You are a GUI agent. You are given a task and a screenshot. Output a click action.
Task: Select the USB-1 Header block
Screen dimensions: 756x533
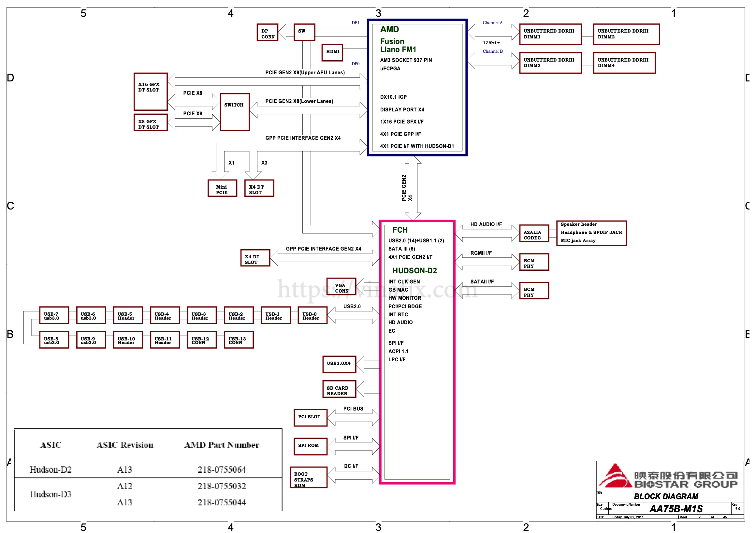tap(276, 315)
